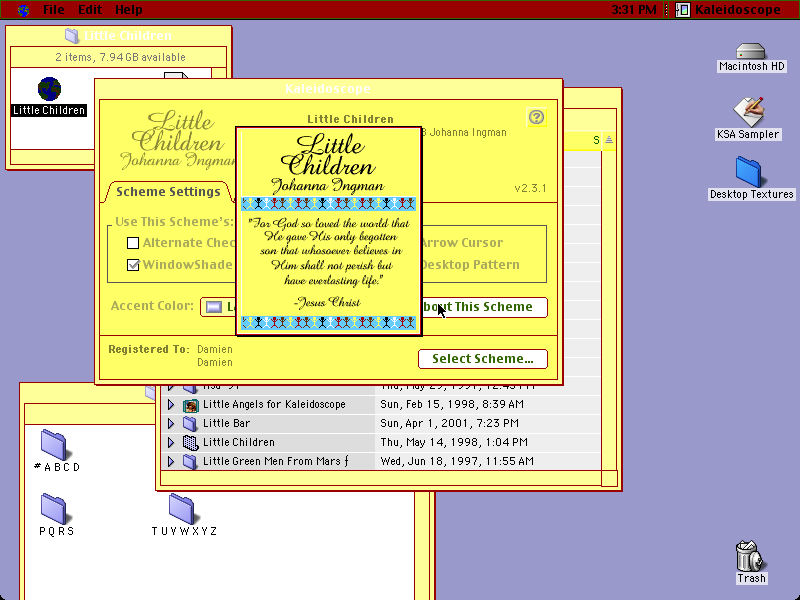Expand the Little Children list row

point(171,442)
